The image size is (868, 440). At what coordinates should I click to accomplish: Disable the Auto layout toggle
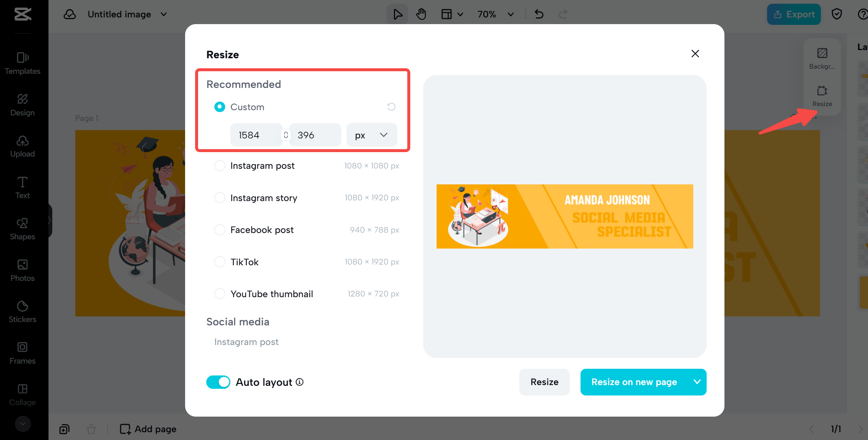(218, 382)
